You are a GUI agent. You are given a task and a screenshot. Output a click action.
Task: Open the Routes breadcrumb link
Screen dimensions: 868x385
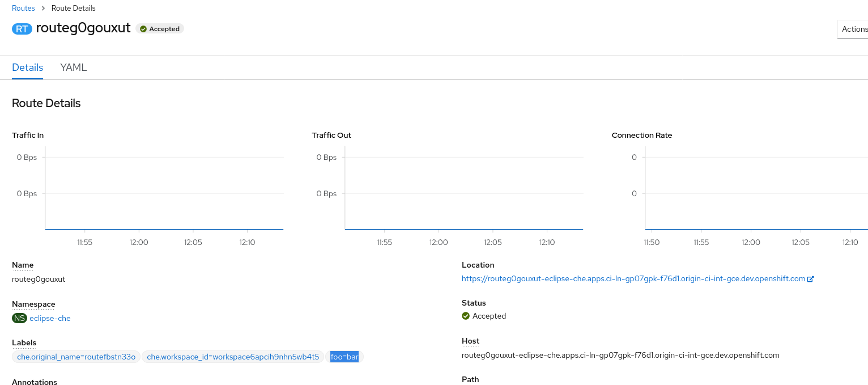tap(23, 8)
